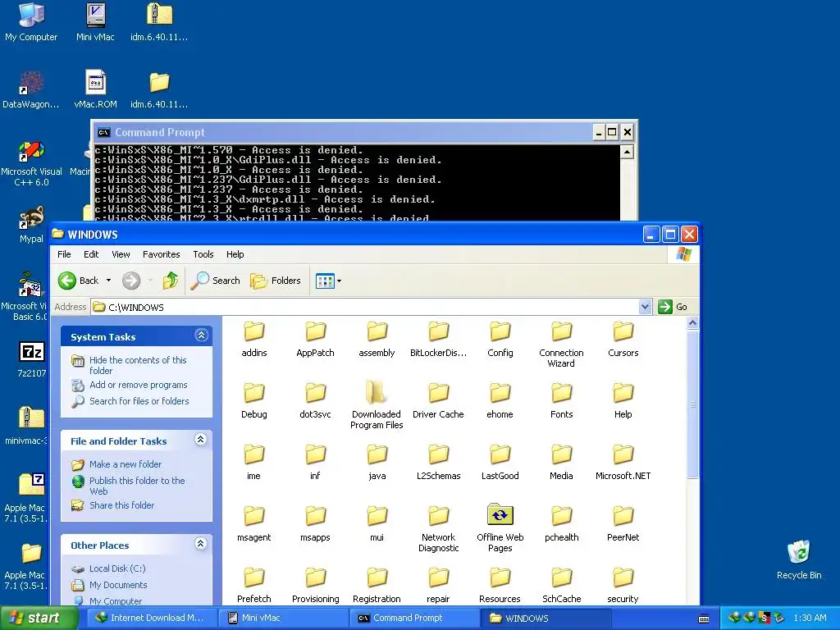Screen dimensions: 840x630
Task: Click the Start button
Action: 39,619
